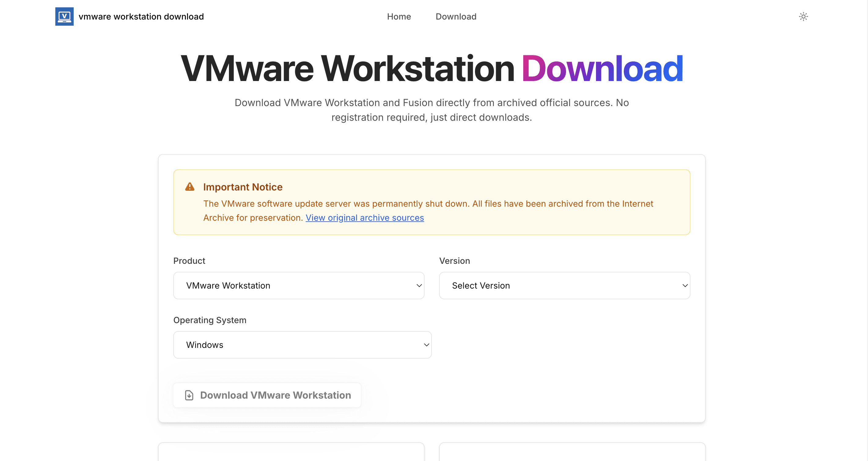Click the Version field label

tap(454, 261)
